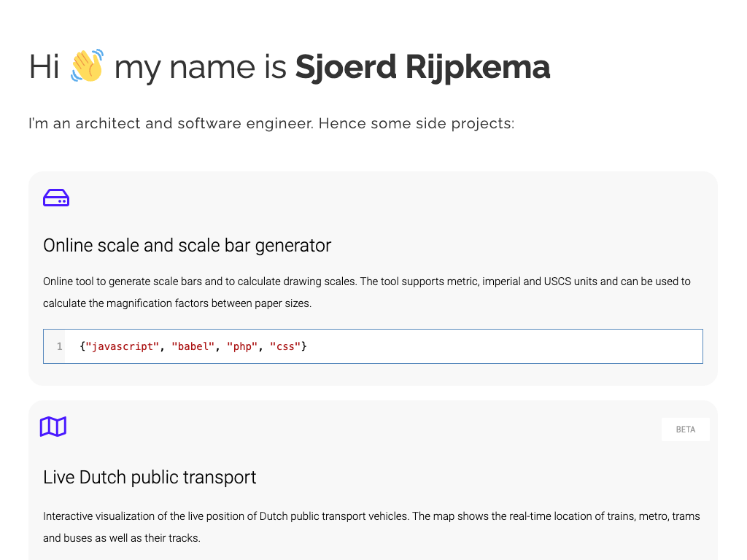Click the opening curly brace in the code block
747x560 pixels.
[82, 346]
